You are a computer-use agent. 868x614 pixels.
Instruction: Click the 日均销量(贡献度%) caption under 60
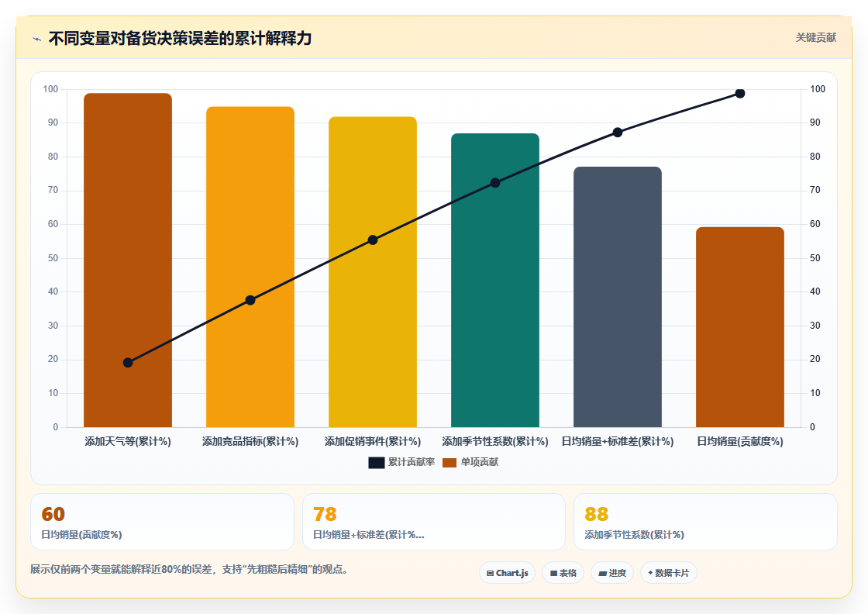(x=82, y=535)
